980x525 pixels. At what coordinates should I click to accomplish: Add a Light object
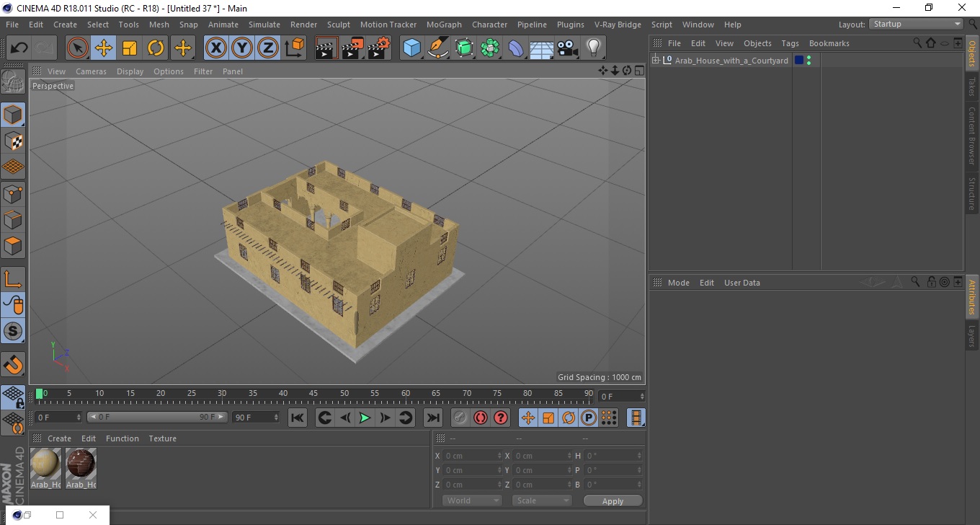593,48
